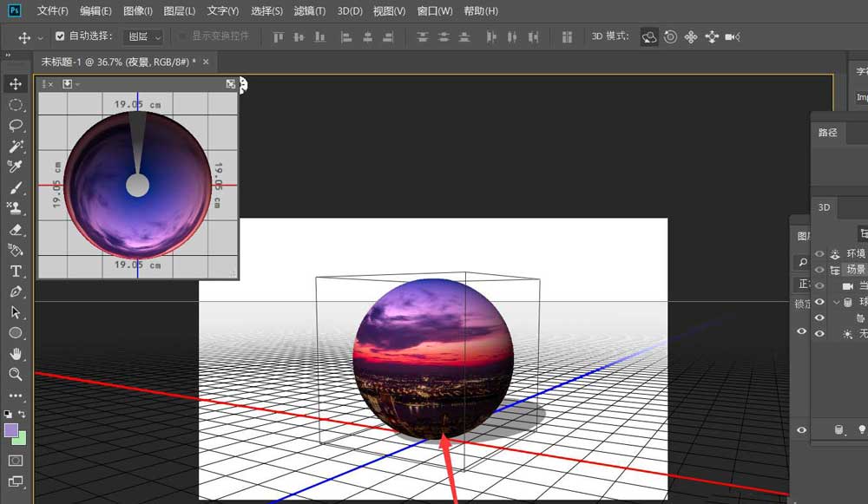Add new light in 3D panel

coord(861,429)
